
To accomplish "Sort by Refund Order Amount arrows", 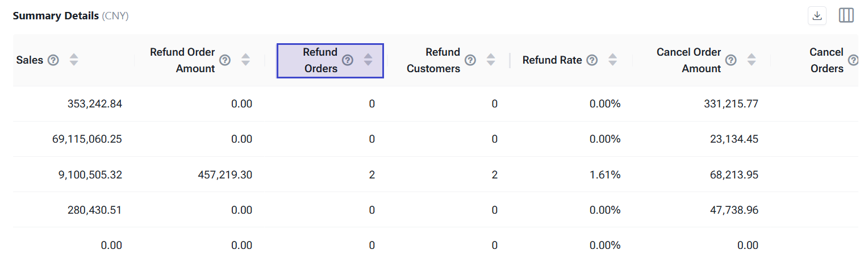I will click(245, 60).
